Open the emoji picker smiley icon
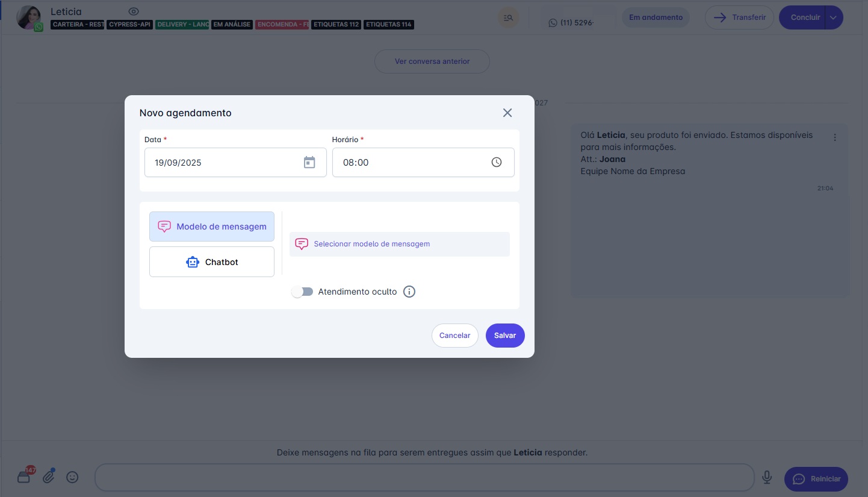 (72, 477)
